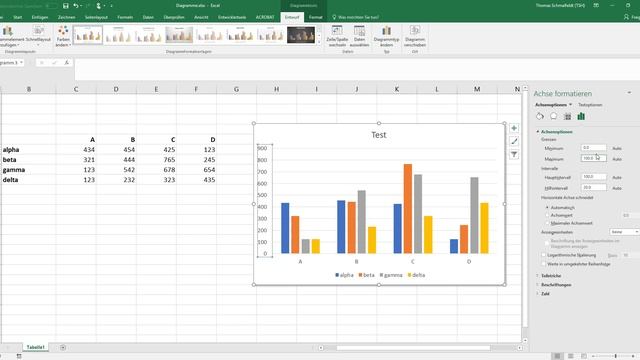Click the Undo arrow icon
Image resolution: width=640 pixels, height=360 pixels.
tap(76, 6)
